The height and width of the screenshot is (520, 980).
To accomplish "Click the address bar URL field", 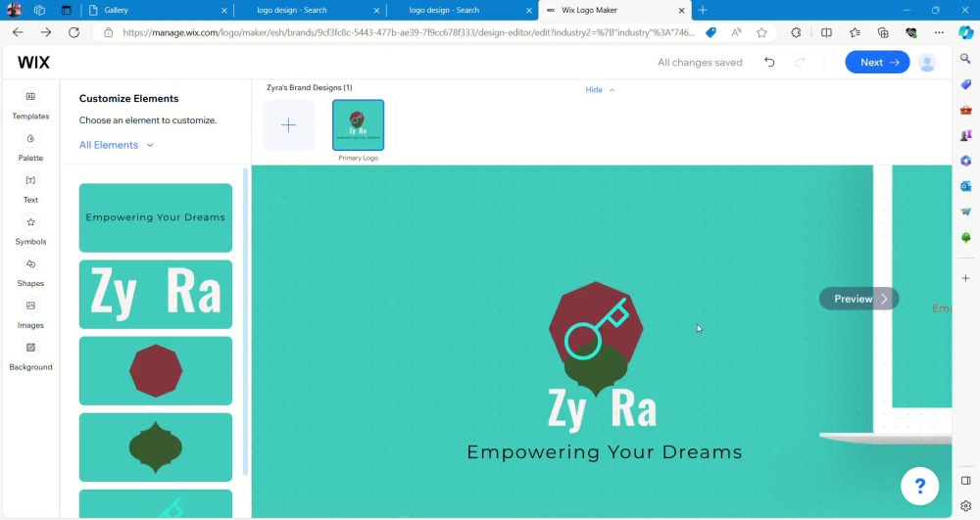I will tap(409, 32).
